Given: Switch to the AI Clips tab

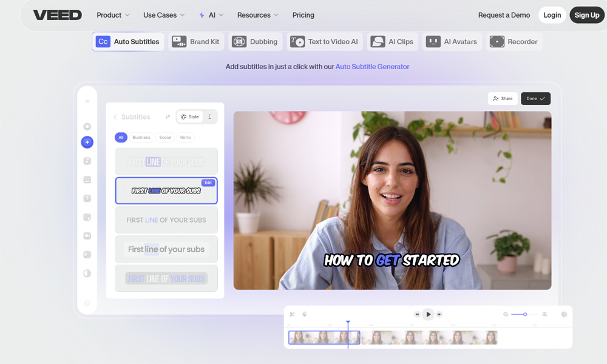Looking at the screenshot, I should click(x=392, y=41).
